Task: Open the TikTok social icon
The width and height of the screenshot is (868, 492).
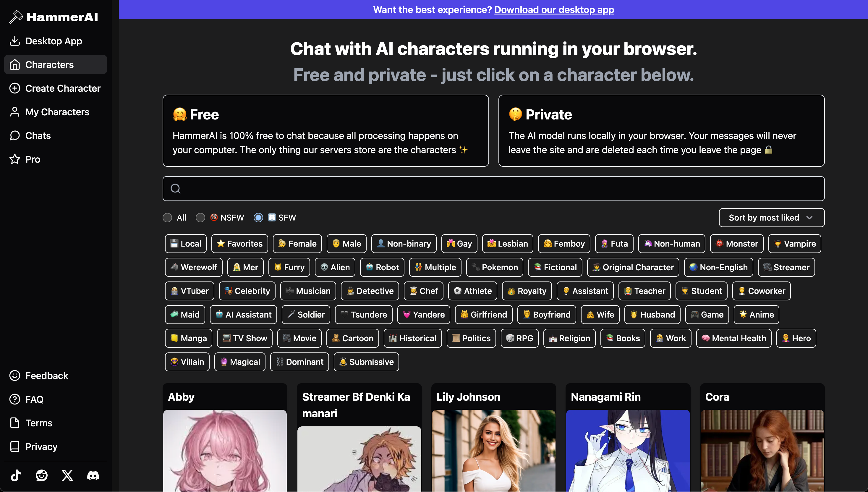Action: (16, 475)
